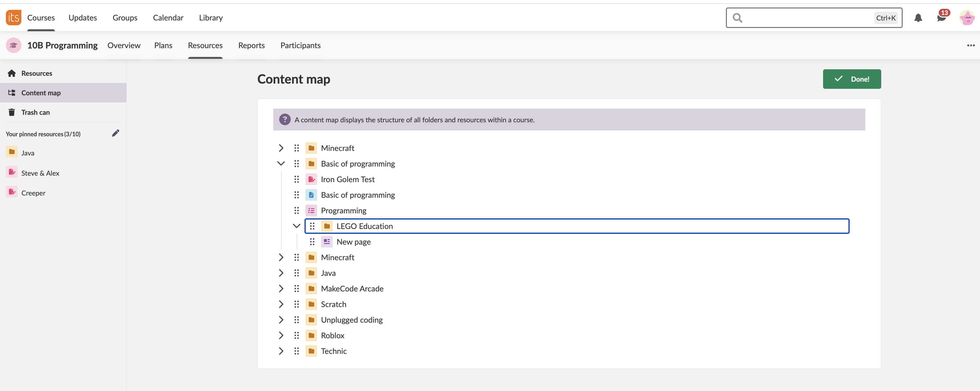Screen dimensions: 980x391
Task: Click the notifications bell icon
Action: pos(918,18)
